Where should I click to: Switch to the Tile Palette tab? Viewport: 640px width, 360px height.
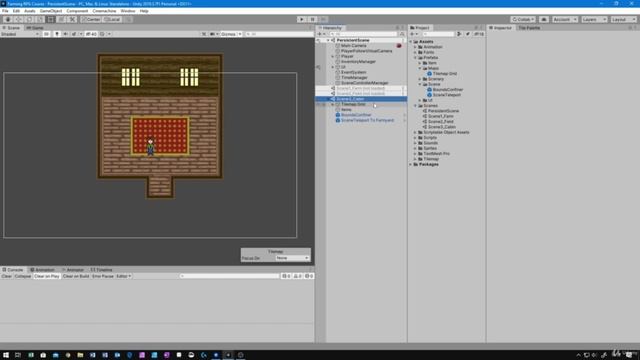click(x=529, y=28)
